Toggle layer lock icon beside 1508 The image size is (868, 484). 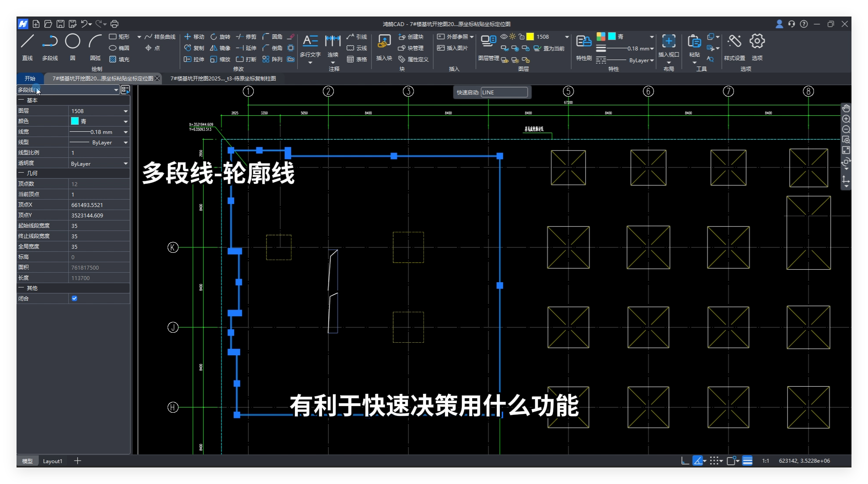521,37
